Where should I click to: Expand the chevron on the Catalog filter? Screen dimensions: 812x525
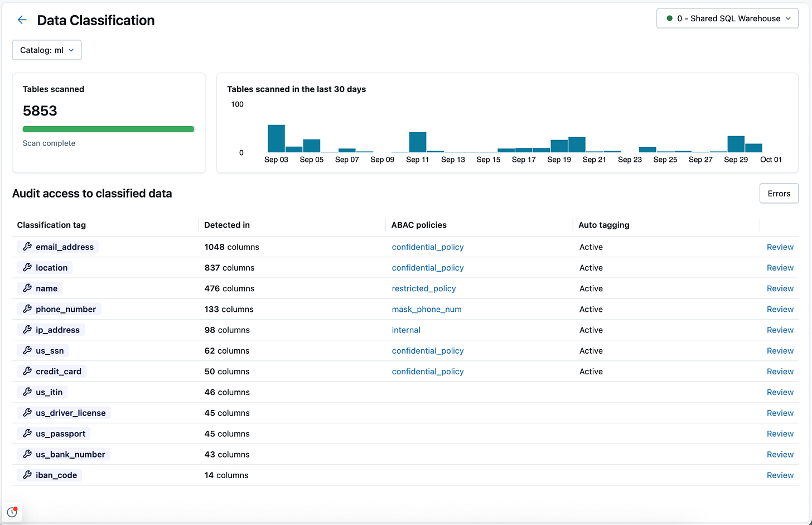tap(71, 50)
